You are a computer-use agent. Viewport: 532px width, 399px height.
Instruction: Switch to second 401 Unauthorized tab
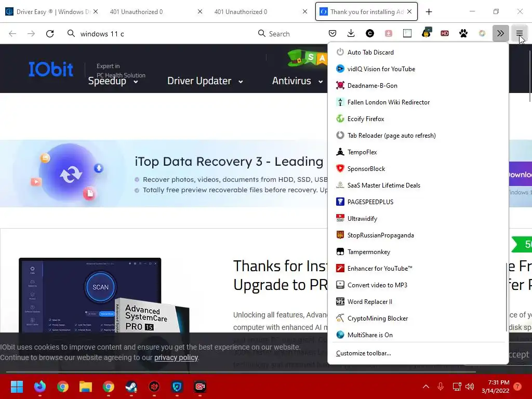pos(256,12)
